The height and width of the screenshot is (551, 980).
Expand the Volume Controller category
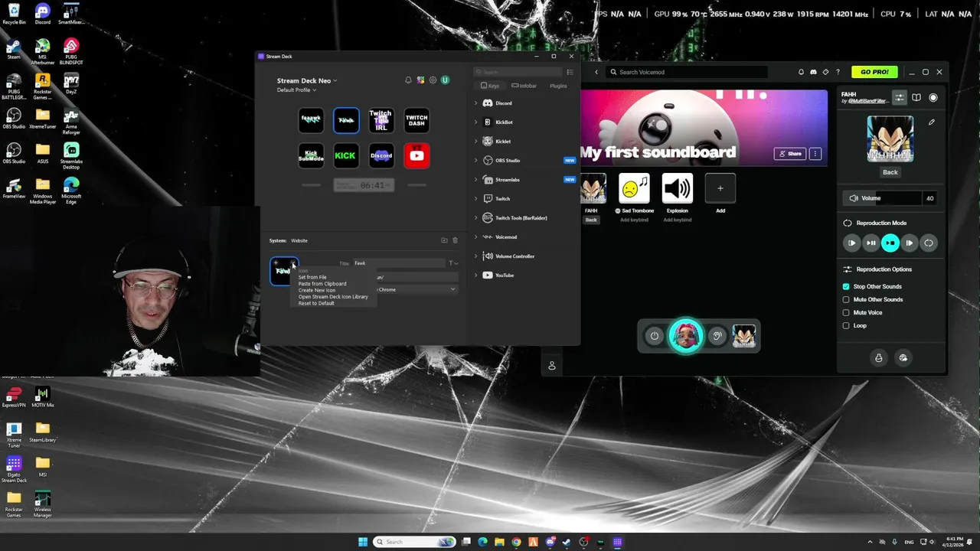click(475, 256)
